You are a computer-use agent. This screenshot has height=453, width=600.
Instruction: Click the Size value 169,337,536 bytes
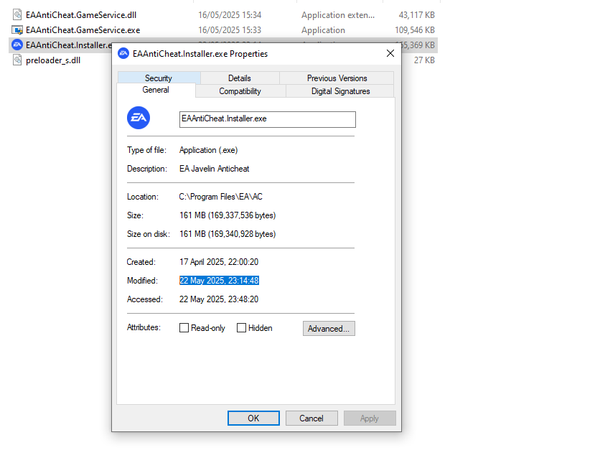coord(228,215)
